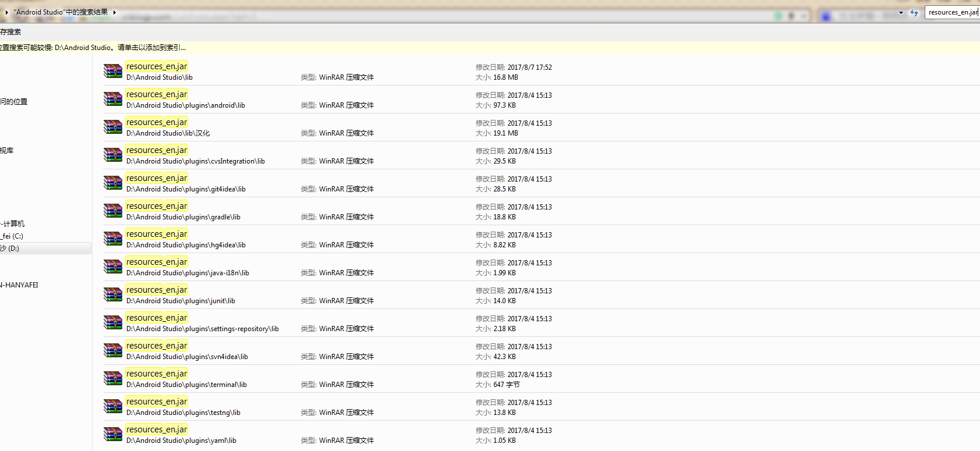This screenshot has width=980, height=451.
Task: Click WinRAR icon for hg4idea\lib file
Action: pyautogui.click(x=113, y=239)
